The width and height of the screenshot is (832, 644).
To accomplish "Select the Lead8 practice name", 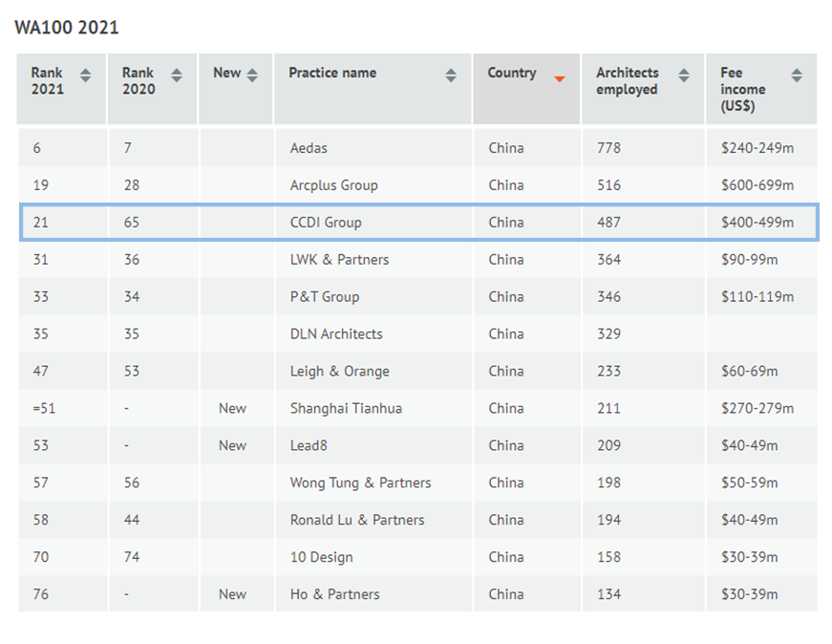I will [309, 445].
